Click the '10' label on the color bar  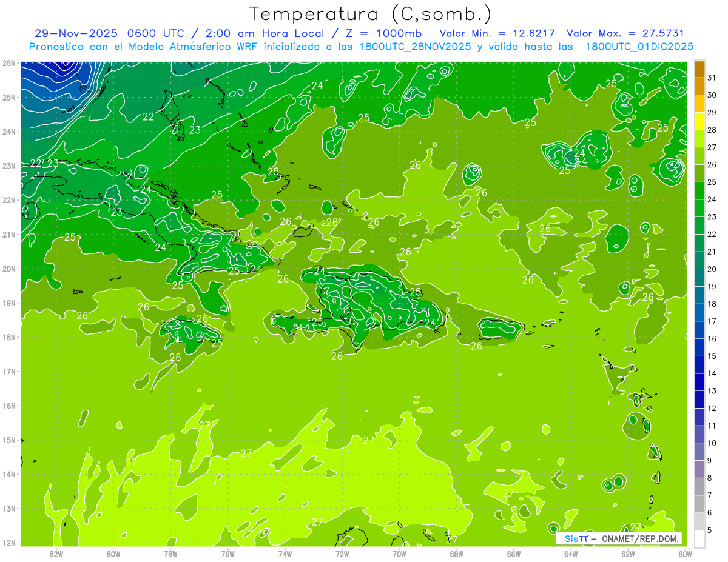[712, 443]
